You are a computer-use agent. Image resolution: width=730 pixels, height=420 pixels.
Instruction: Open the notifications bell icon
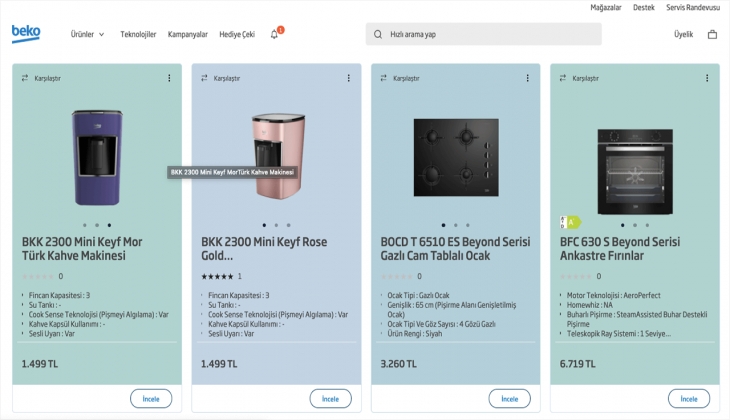275,34
